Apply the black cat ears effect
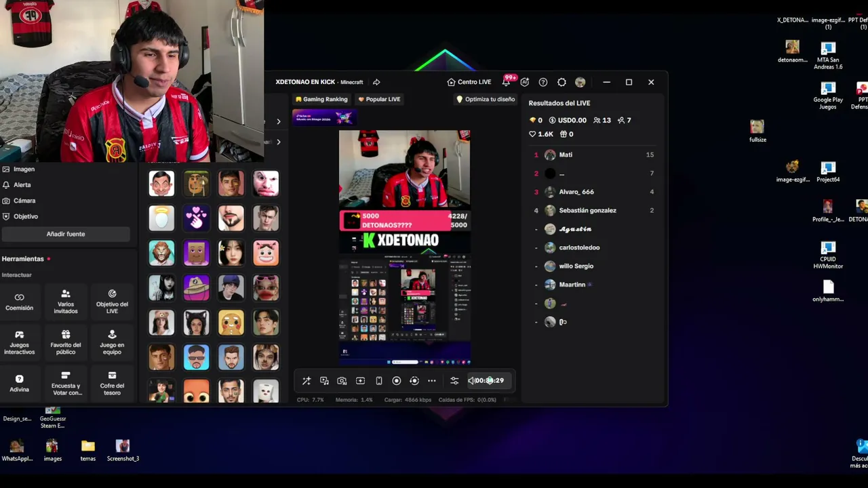This screenshot has height=488, width=868. pyautogui.click(x=196, y=323)
